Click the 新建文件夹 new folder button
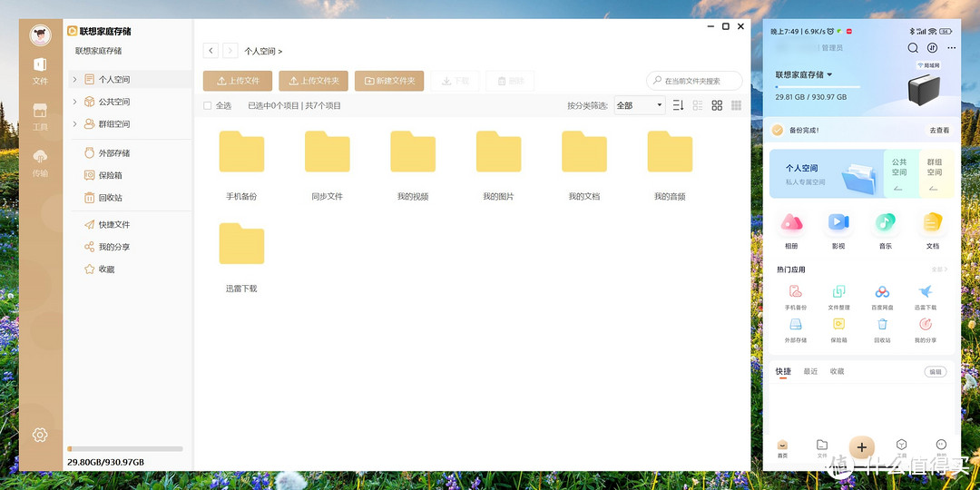Image resolution: width=980 pixels, height=490 pixels. (x=389, y=81)
